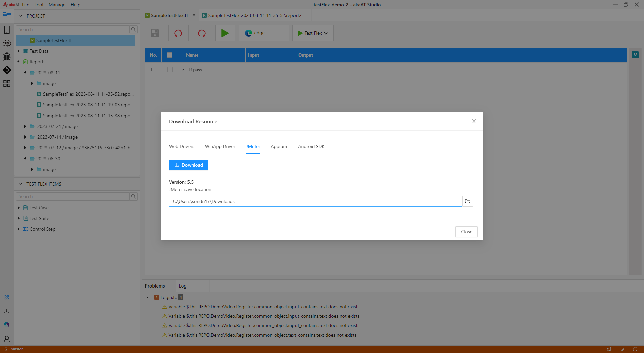The width and height of the screenshot is (644, 353).
Task: Click Test Flex Items search magnifier icon
Action: point(133,196)
